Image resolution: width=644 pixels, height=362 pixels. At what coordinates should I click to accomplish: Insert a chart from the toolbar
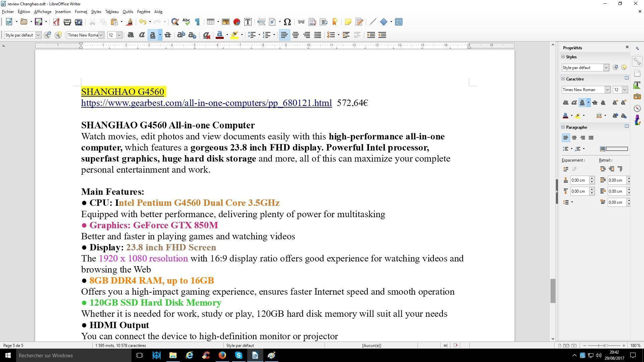[237, 22]
